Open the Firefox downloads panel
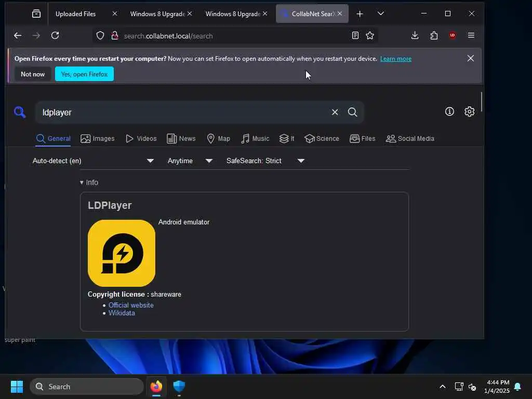This screenshot has height=399, width=532. point(415,35)
